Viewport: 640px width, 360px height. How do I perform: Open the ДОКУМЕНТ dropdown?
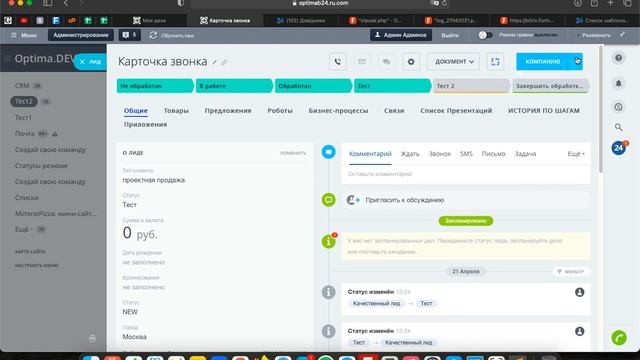[x=453, y=62]
